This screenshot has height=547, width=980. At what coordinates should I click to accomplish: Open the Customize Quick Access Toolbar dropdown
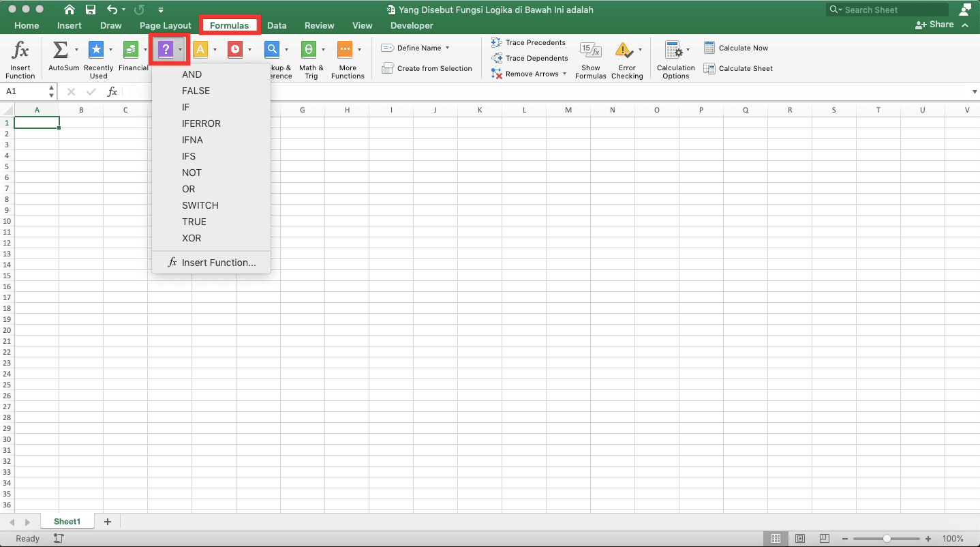click(x=161, y=10)
